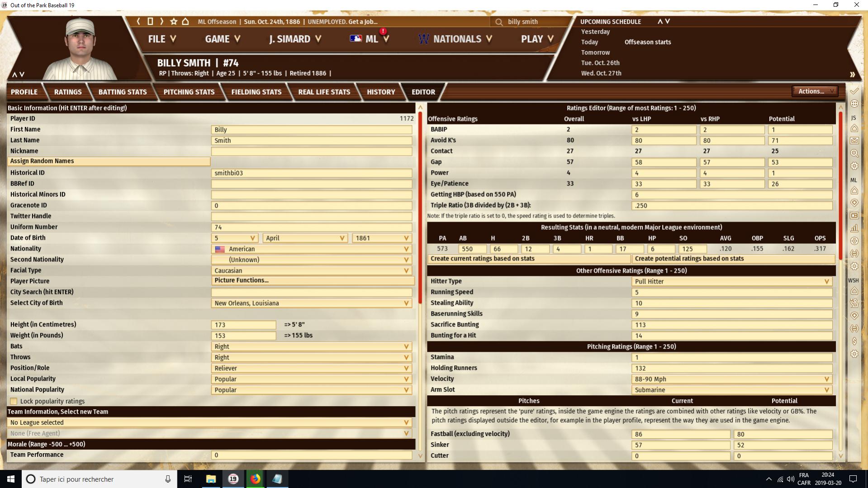Switch to the RATINGS tab
868x488 pixels.
click(x=68, y=92)
